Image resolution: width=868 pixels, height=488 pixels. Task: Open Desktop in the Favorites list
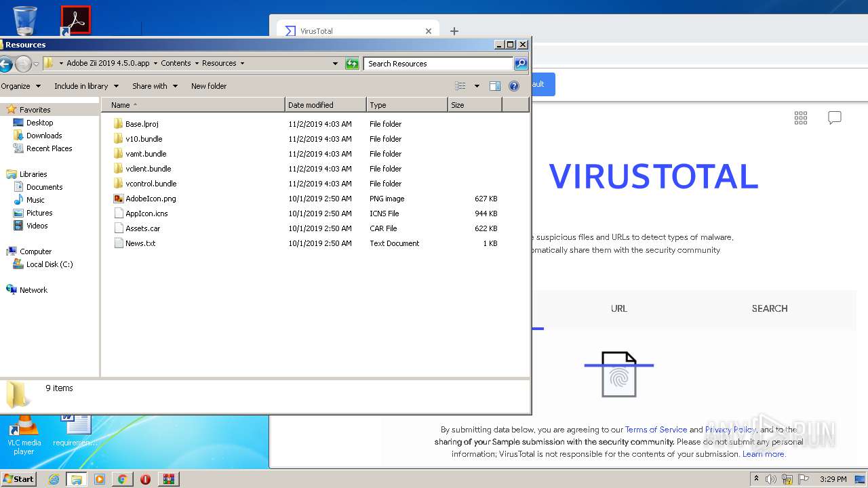pyautogui.click(x=39, y=123)
